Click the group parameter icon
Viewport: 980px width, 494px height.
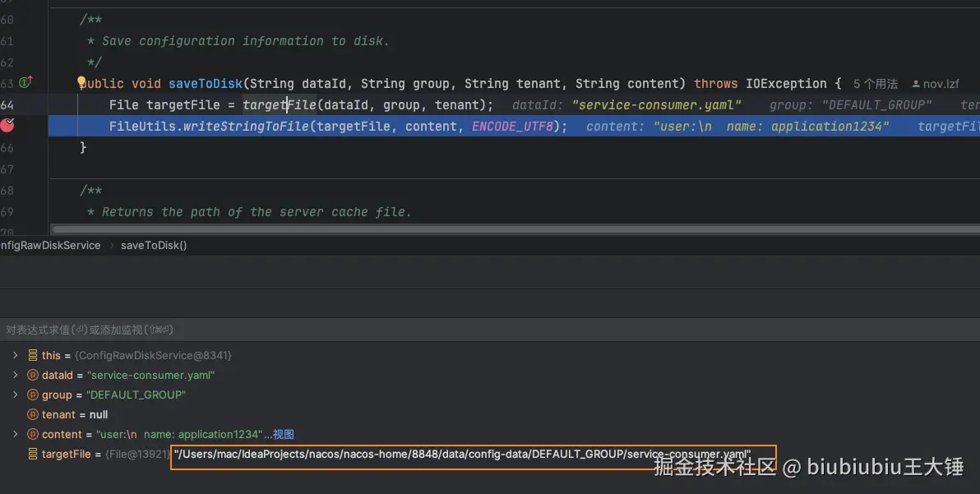[33, 395]
